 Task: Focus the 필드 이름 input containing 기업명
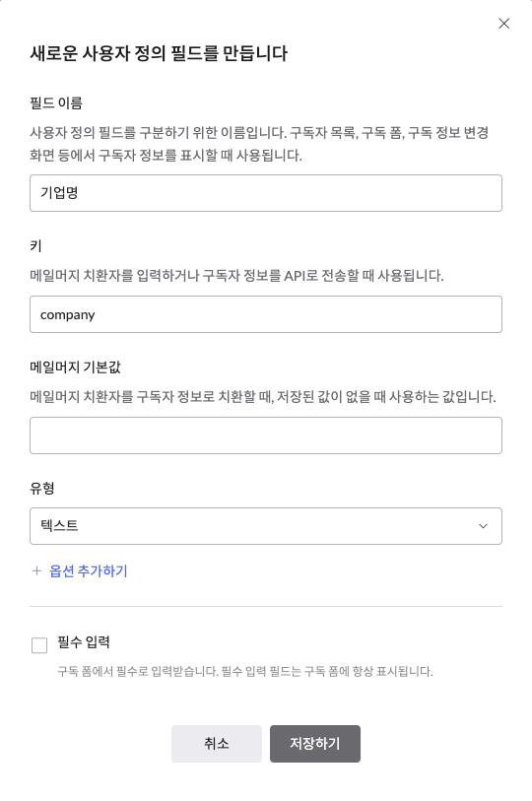point(266,193)
